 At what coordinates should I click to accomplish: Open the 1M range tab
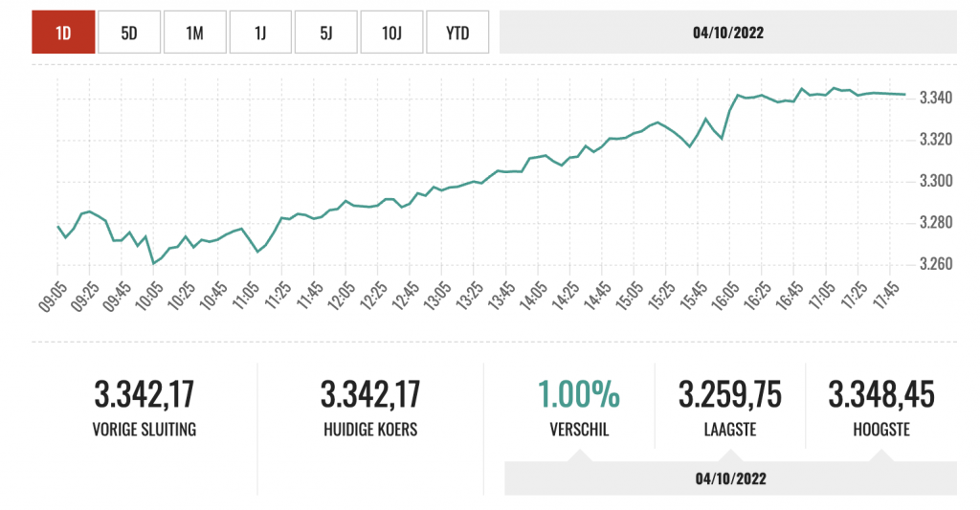point(194,33)
